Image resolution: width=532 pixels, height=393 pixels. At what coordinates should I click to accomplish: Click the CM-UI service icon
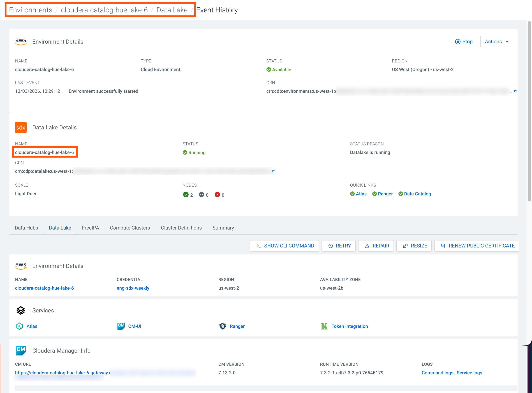click(121, 326)
